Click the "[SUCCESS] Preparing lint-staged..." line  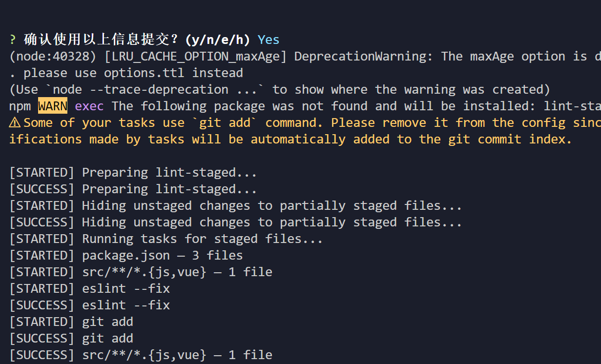pos(133,189)
